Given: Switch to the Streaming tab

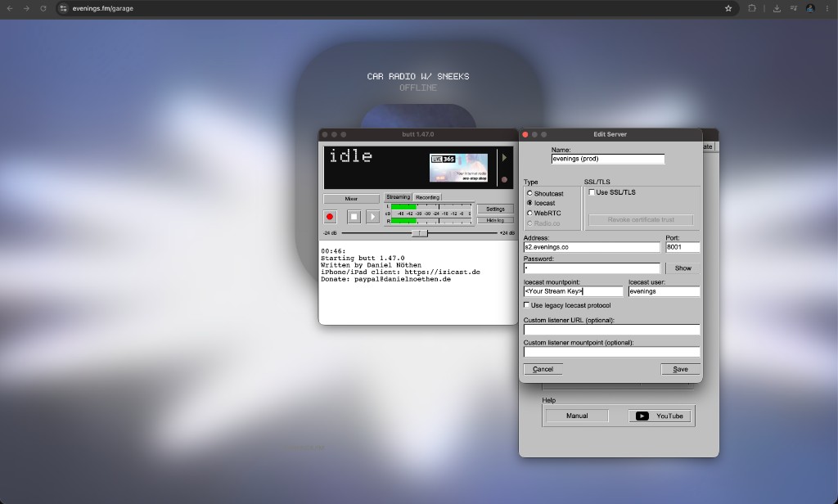Looking at the screenshot, I should point(399,196).
